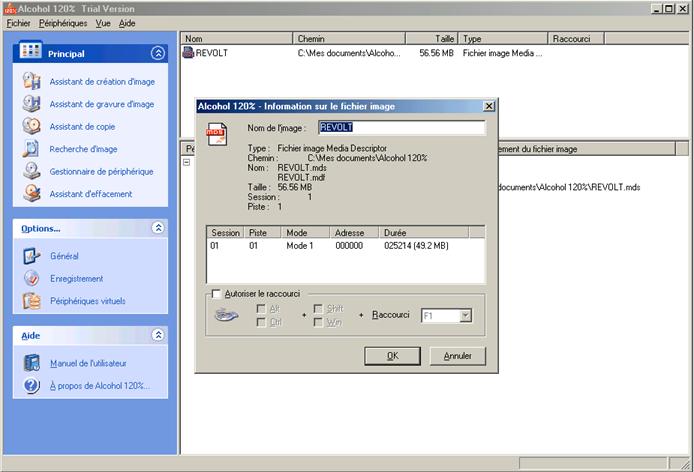Open the Périphériques menu

(63, 23)
